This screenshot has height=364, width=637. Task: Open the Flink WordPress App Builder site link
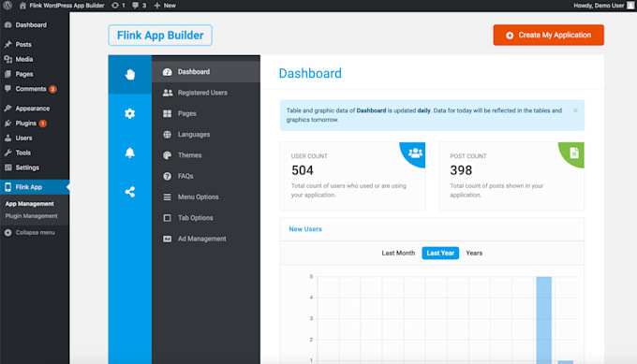[x=62, y=6]
